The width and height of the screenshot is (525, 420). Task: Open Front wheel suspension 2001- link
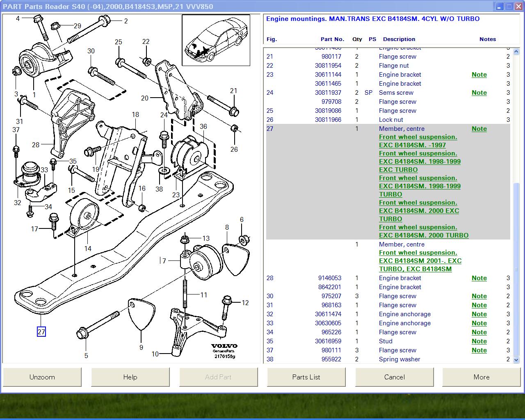[x=420, y=261]
